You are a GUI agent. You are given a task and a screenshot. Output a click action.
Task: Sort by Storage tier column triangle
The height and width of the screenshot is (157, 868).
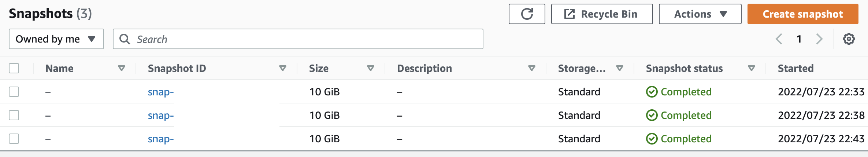pos(620,68)
